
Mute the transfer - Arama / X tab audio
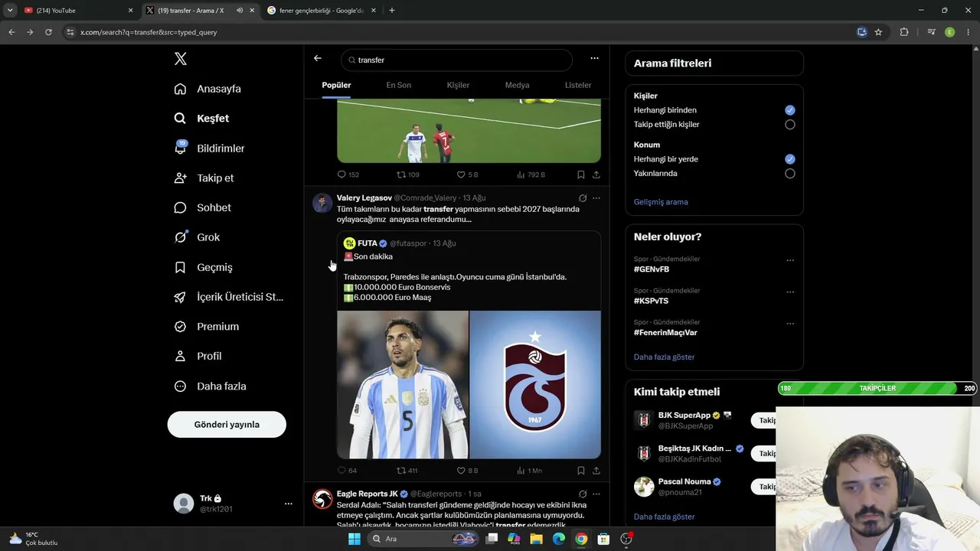[x=240, y=11]
